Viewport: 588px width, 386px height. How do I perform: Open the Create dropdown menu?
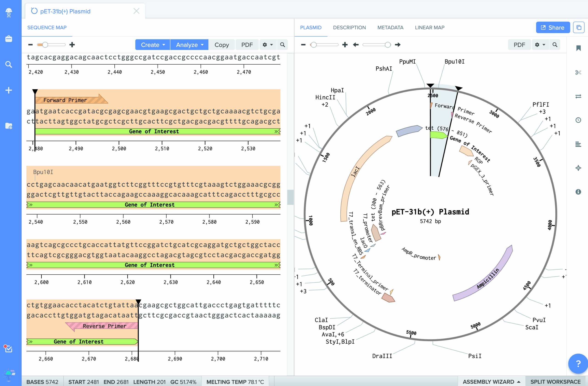click(x=153, y=45)
